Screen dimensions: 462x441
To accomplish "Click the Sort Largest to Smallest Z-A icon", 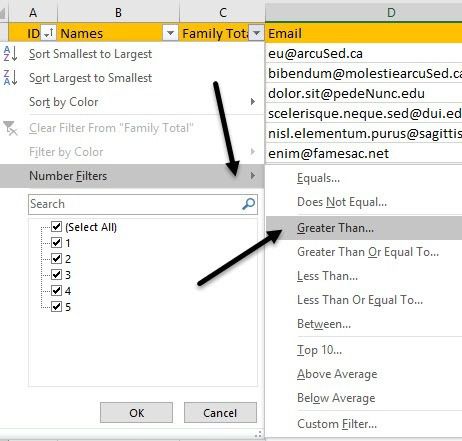I will (x=10, y=78).
